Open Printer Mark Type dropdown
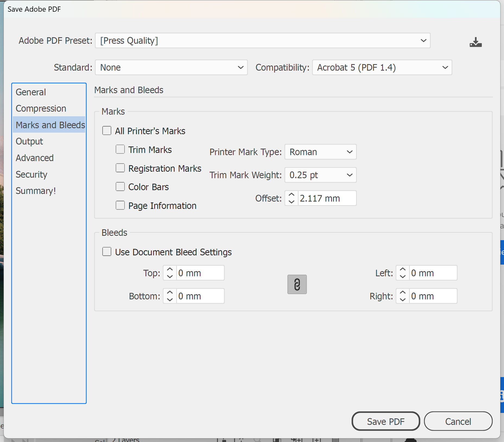This screenshot has height=442, width=504. (x=321, y=152)
